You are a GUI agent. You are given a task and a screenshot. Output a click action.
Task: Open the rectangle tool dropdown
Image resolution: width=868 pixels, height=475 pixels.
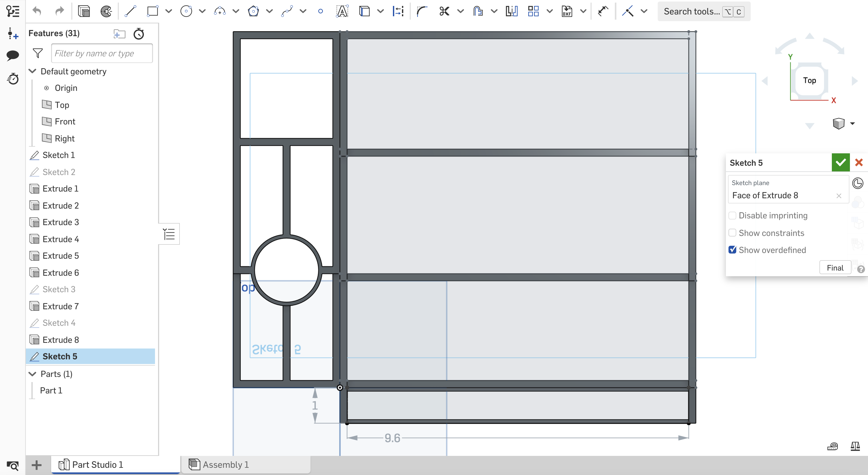[x=168, y=11]
